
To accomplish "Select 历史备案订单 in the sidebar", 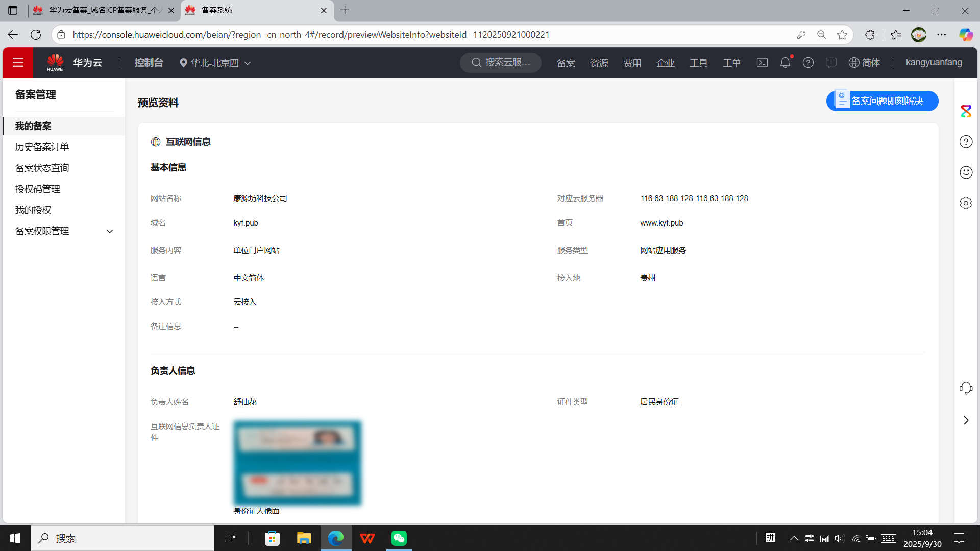I will 42,147.
